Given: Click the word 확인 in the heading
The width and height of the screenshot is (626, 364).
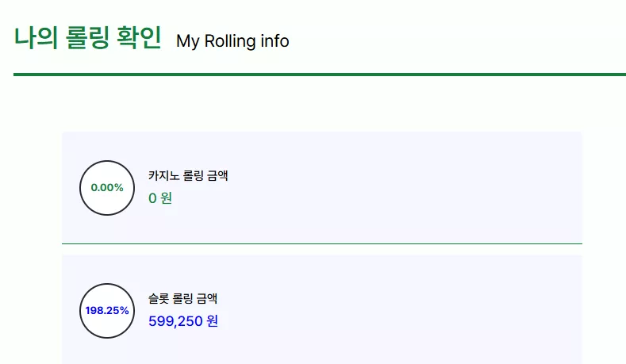Looking at the screenshot, I should 139,38.
